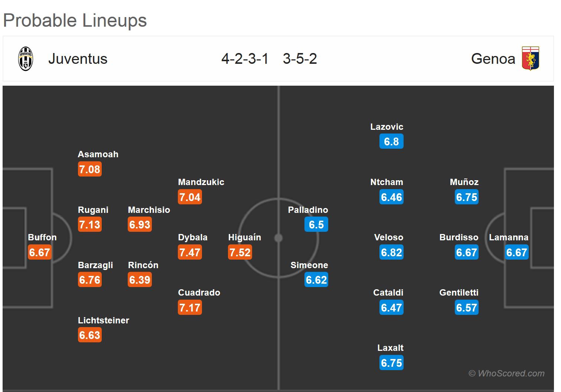
Task: Select the Genoa 3-5-2 formation text
Action: coord(300,59)
